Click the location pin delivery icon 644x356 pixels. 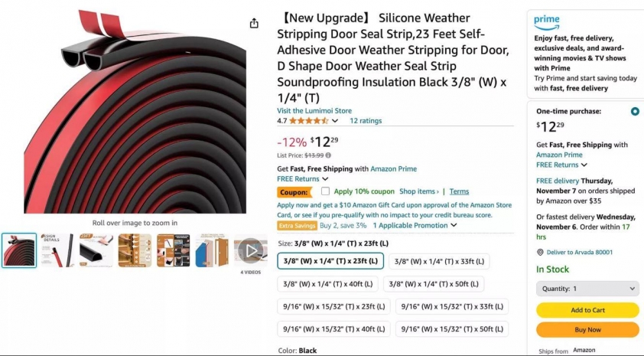[540, 253]
